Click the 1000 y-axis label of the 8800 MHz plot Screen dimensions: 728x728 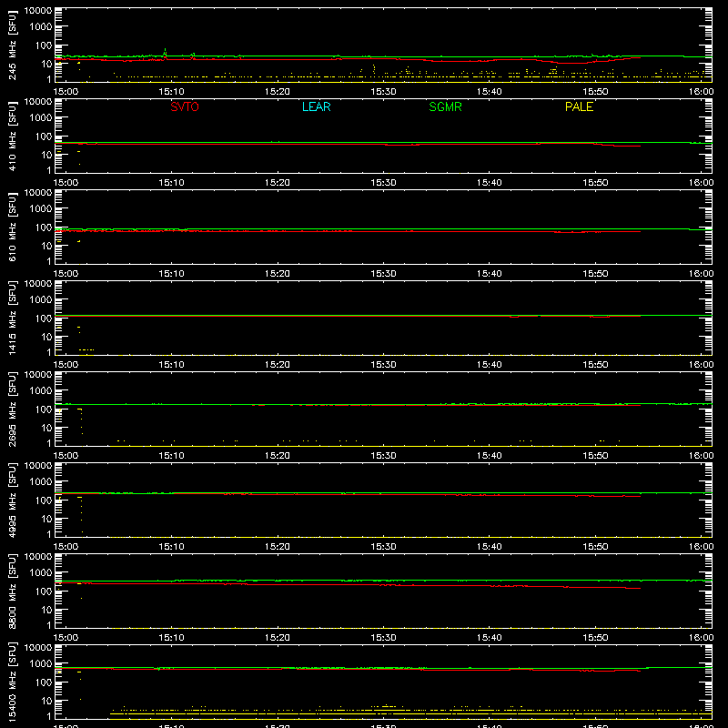tap(41, 573)
